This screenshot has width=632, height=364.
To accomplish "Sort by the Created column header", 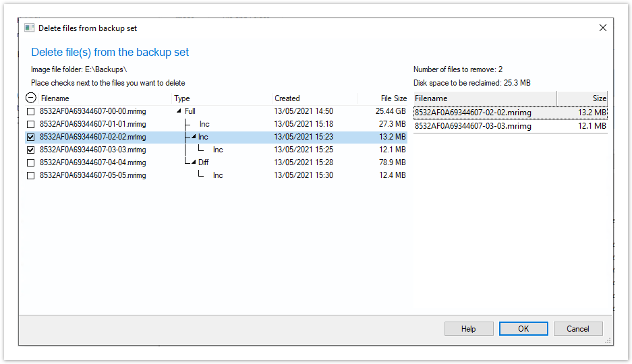I will click(x=287, y=98).
